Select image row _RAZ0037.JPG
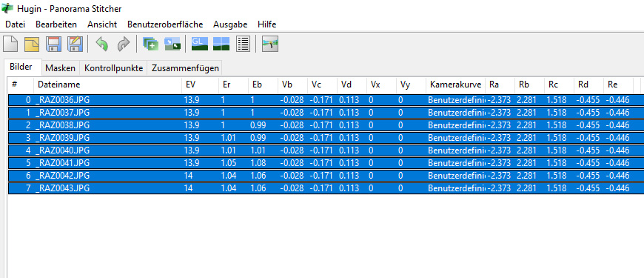This screenshot has width=644, height=278. pos(326,112)
